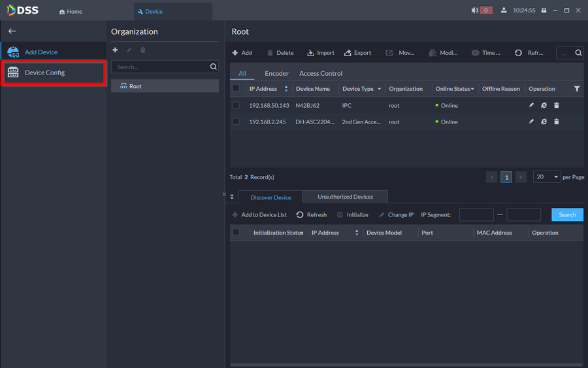Viewport: 588px width, 368px height.
Task: Click the filter funnel icon in the table header
Action: tap(576, 89)
